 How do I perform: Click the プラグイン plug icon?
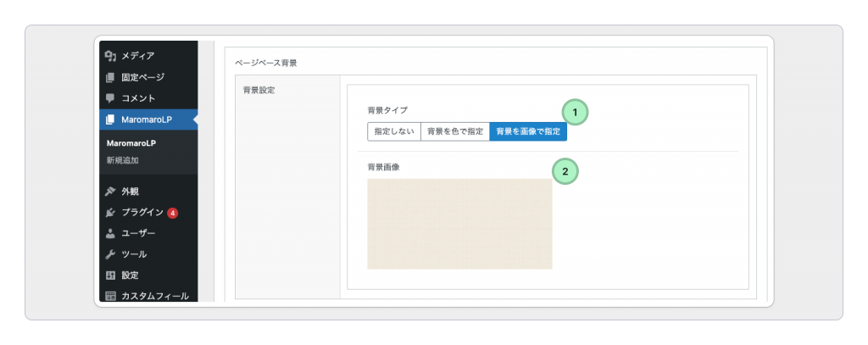pyautogui.click(x=110, y=212)
